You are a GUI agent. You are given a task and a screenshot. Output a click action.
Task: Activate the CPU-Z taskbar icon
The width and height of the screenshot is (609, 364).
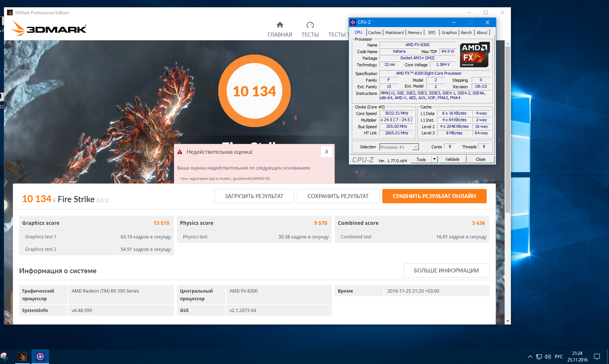click(x=40, y=356)
